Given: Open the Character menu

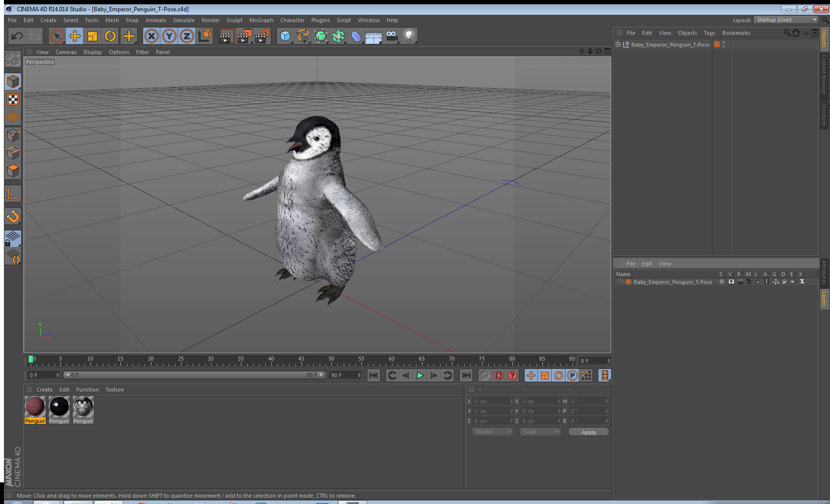Looking at the screenshot, I should coord(292,20).
